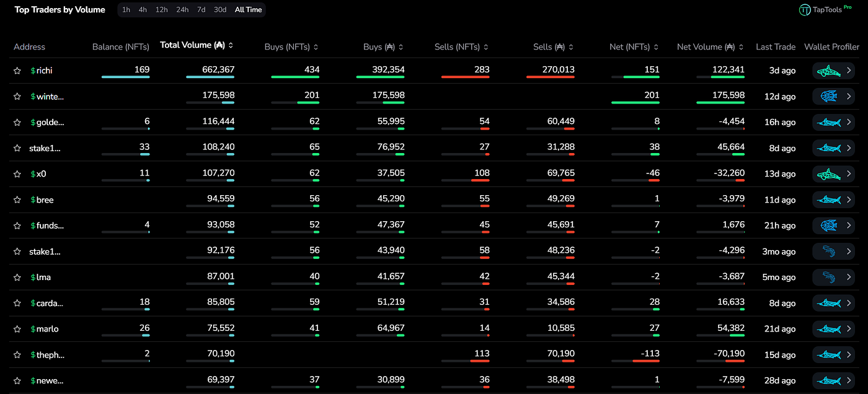
Task: Open the $winte... address link
Action: [x=47, y=97]
